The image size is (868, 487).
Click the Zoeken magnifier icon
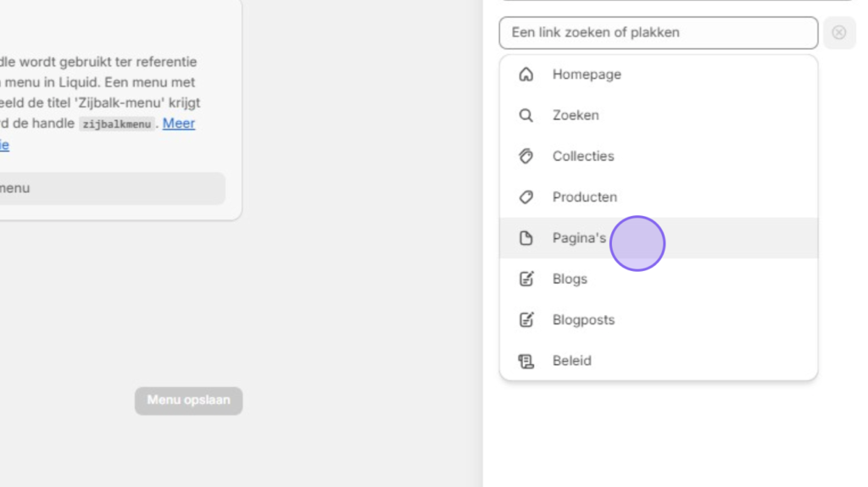point(526,115)
